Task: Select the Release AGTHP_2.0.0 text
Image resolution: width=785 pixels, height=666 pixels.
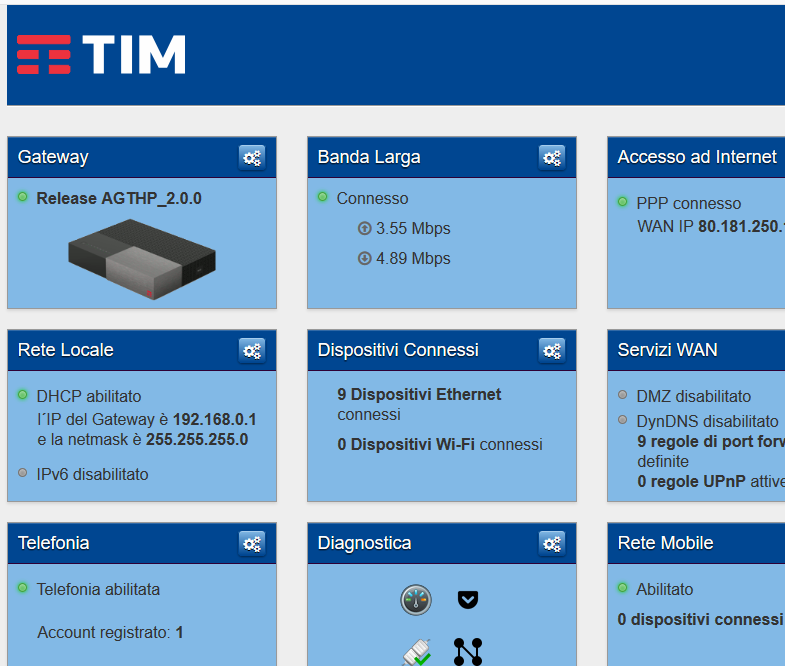Action: pos(119,199)
